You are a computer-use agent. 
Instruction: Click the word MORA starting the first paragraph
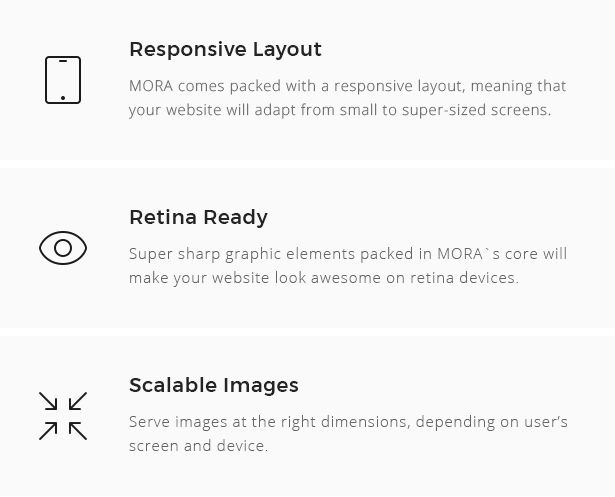pos(151,86)
